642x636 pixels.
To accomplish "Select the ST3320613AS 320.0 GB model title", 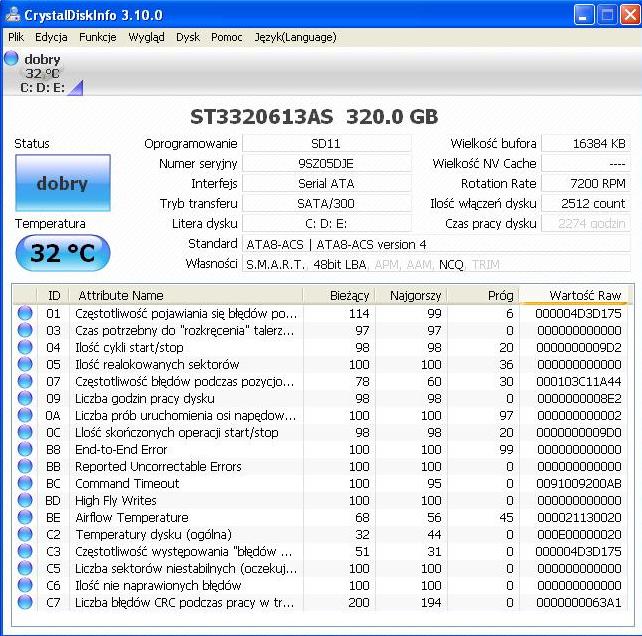I will (x=314, y=116).
